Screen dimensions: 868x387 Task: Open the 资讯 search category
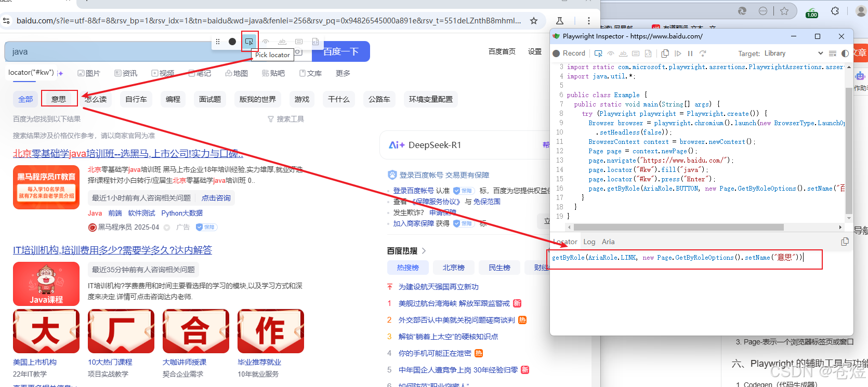tap(126, 73)
